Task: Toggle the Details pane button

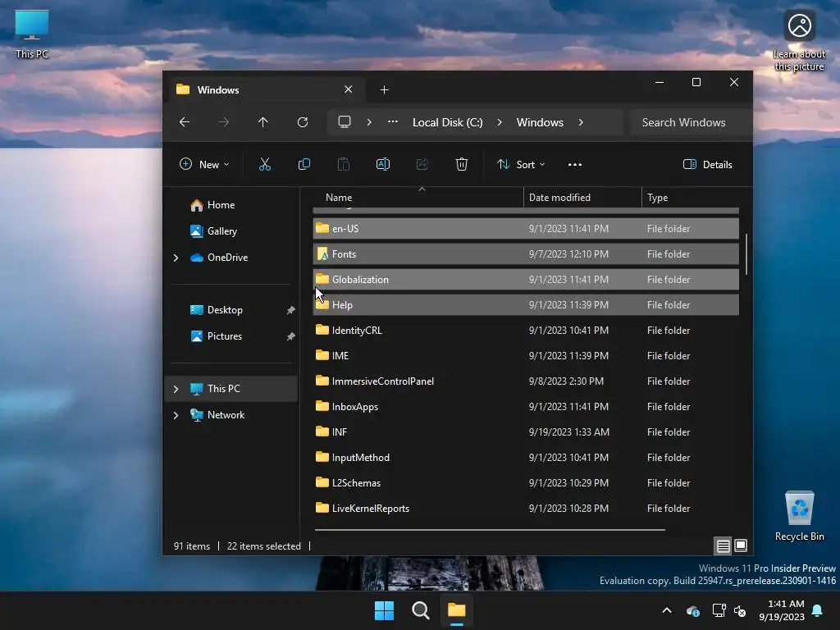Action: tap(707, 164)
